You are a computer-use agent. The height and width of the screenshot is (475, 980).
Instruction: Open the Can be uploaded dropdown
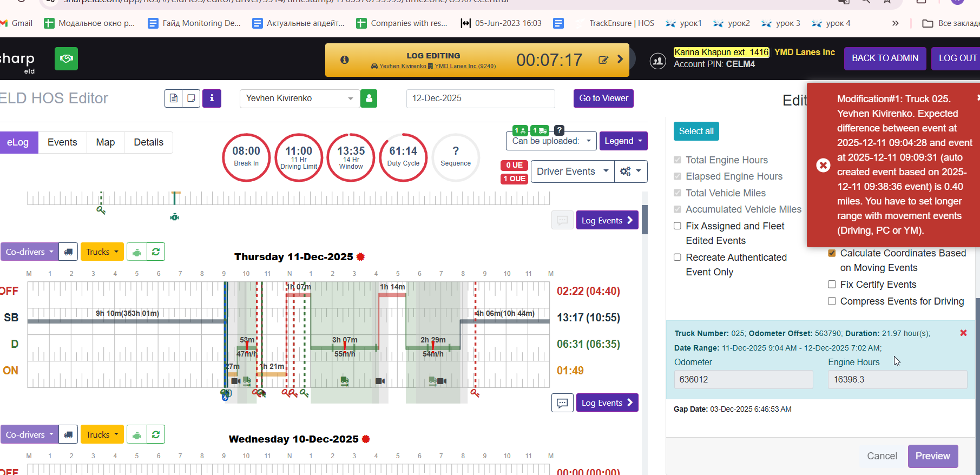click(x=551, y=141)
